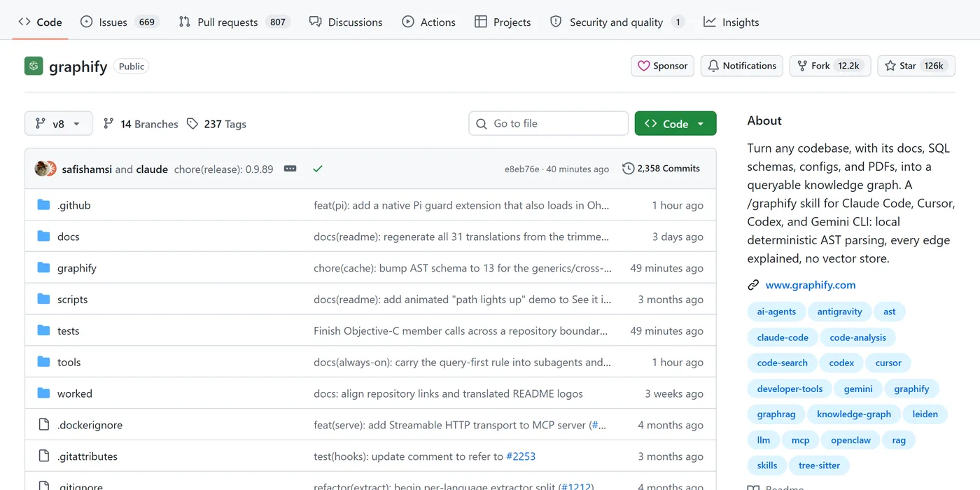Open the www.graphify.com link
Viewport: 980px width, 490px height.
point(811,285)
